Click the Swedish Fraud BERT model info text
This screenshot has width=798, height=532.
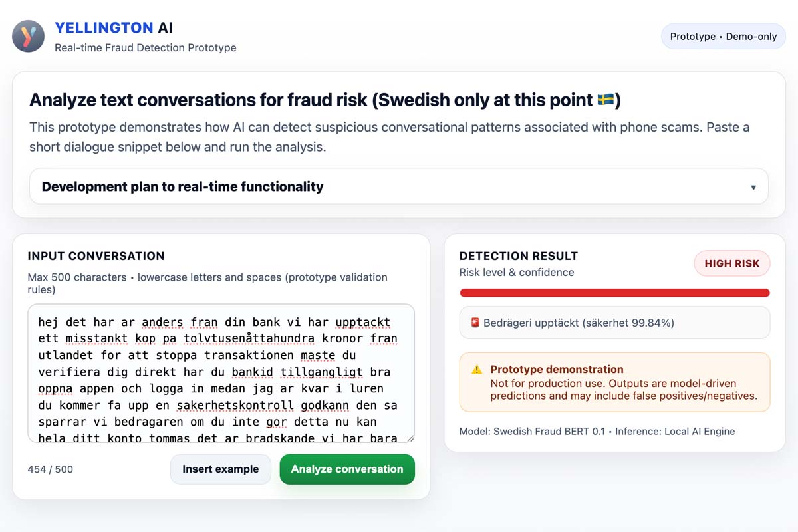tap(597, 431)
